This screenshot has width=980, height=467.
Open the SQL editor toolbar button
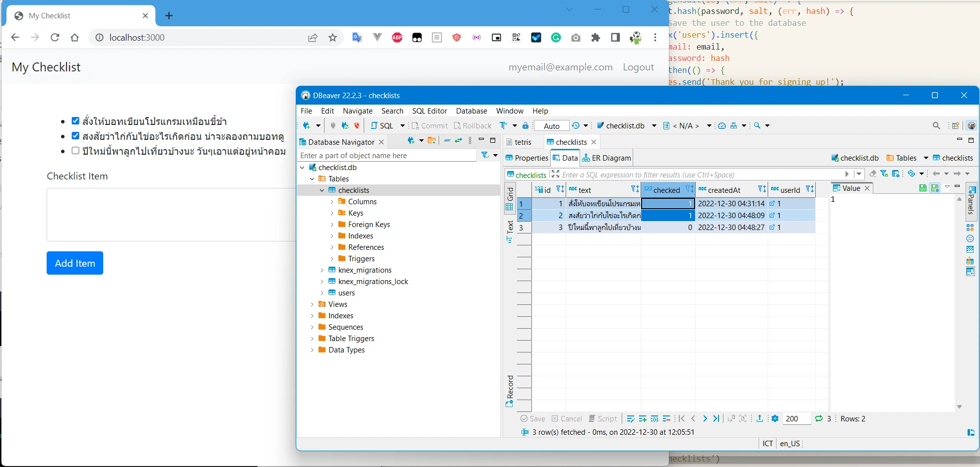382,125
